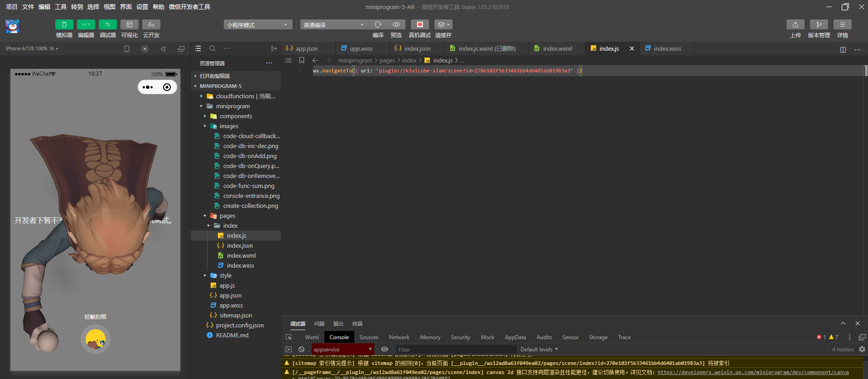Open the 微信开发者工具 menu
Viewport: 868px width, 379px height.
tap(189, 7)
